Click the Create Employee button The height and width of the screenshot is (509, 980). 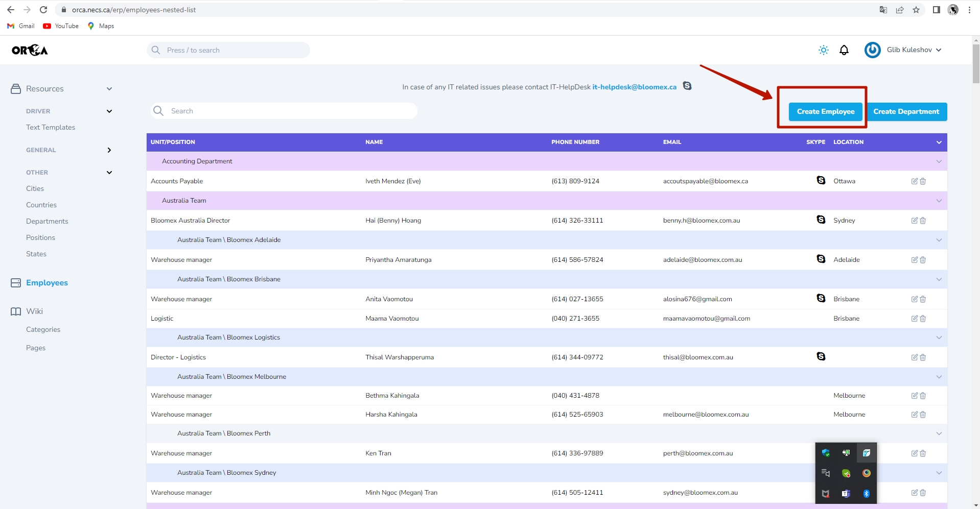click(825, 112)
